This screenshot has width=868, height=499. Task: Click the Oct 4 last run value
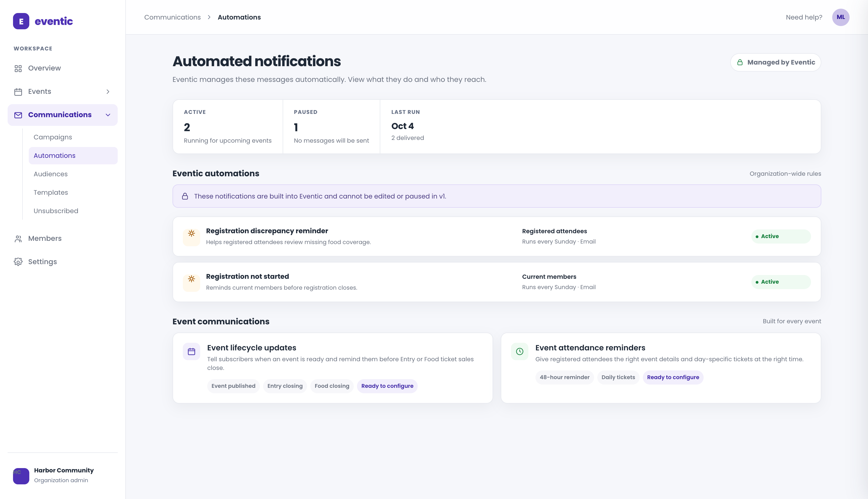coord(402,126)
